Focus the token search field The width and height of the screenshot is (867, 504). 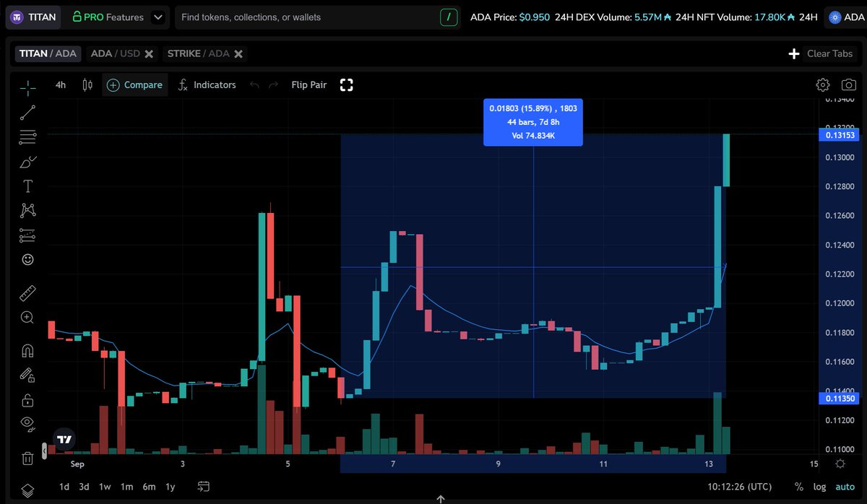pos(306,17)
